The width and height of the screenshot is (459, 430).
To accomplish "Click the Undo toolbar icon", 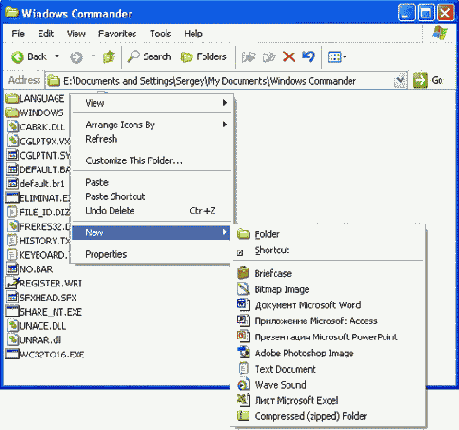I will coord(308,57).
